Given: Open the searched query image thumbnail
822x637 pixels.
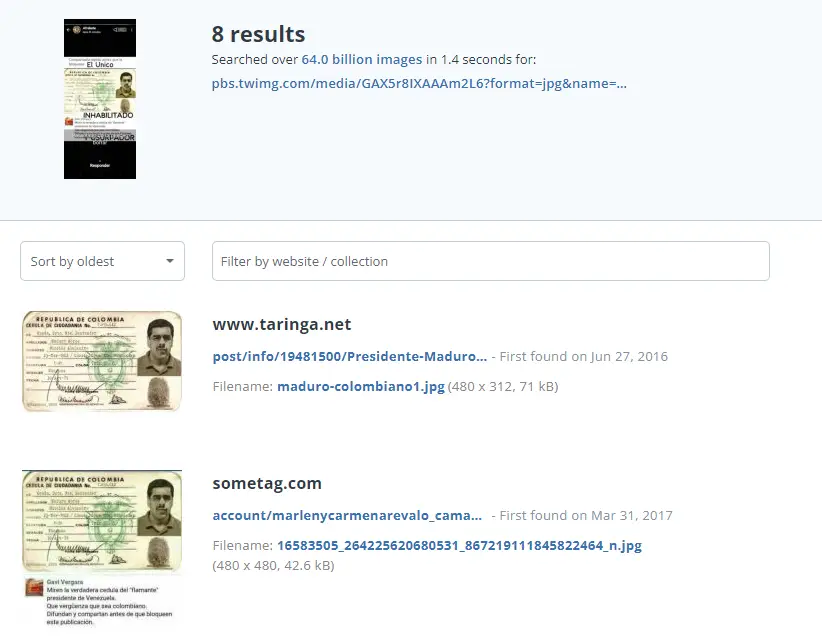Looking at the screenshot, I should (x=100, y=99).
